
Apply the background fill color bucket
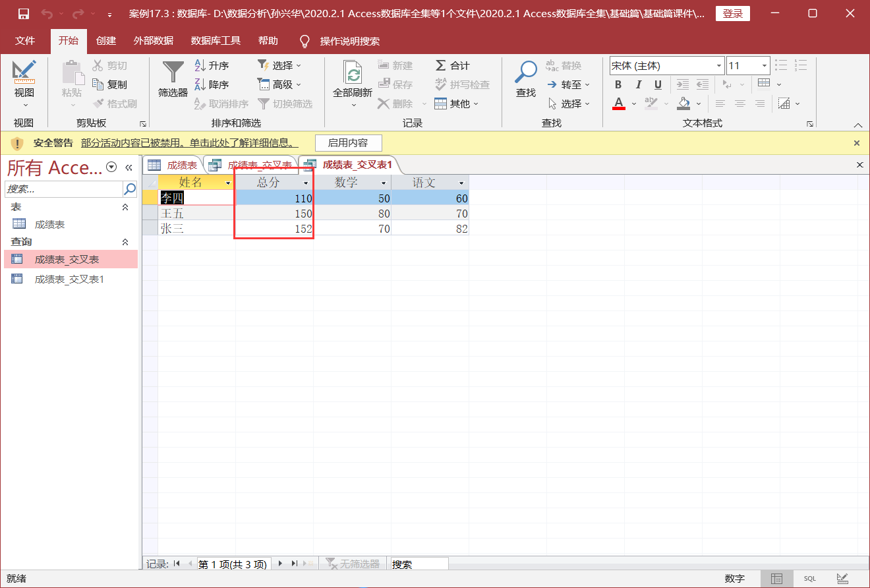tap(684, 103)
